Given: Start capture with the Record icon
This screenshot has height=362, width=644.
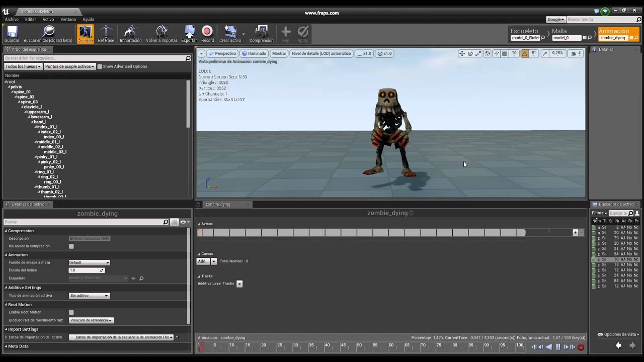Looking at the screenshot, I should [x=207, y=32].
